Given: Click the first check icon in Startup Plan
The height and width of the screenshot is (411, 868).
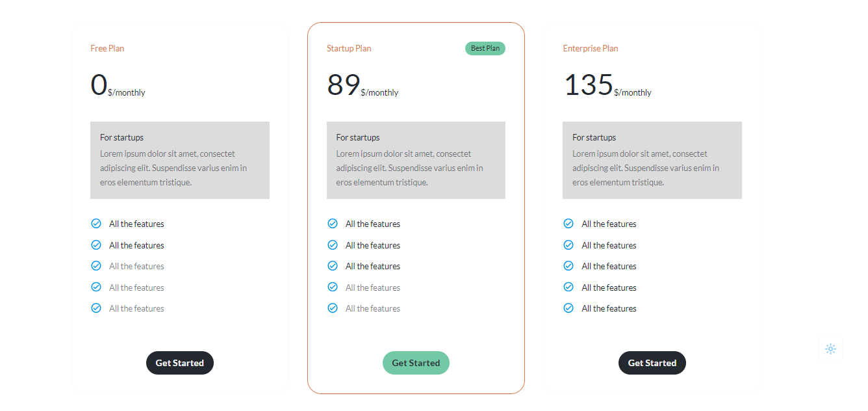Looking at the screenshot, I should (333, 224).
